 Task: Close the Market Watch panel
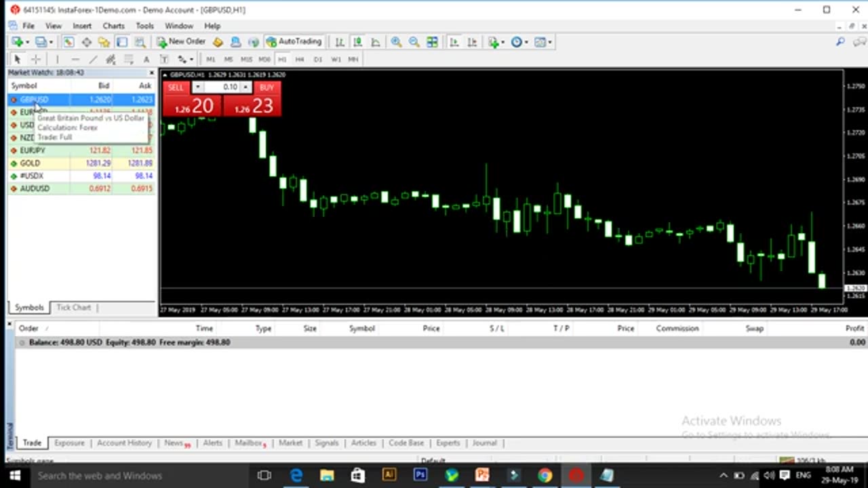(151, 73)
